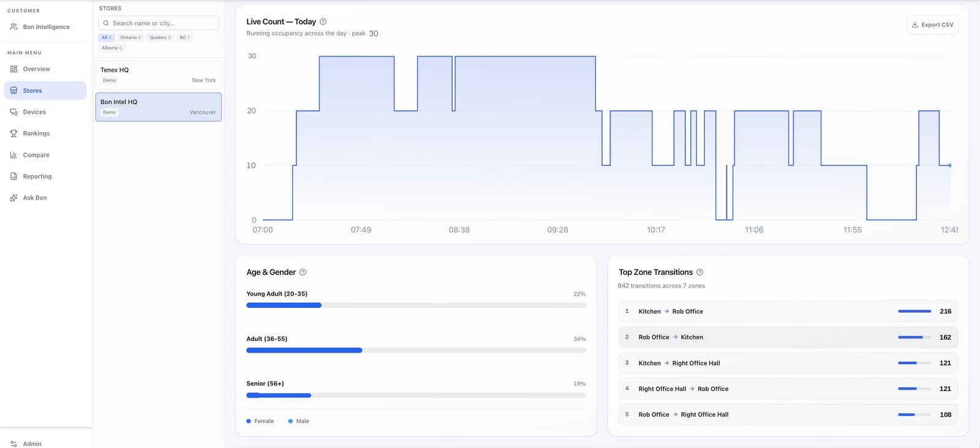
Task: Click the user icon beside Bon Intelligence
Action: (13, 27)
